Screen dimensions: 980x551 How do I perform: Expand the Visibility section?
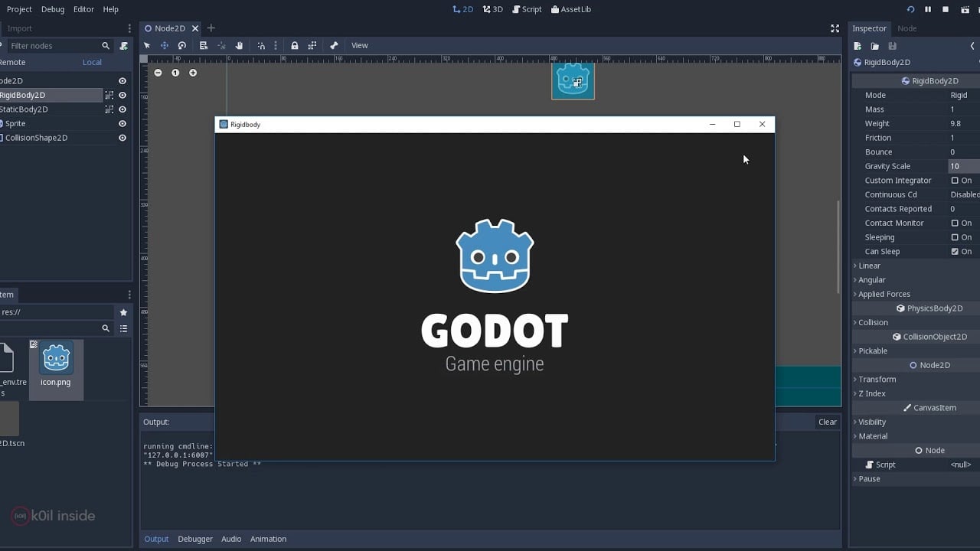(x=871, y=422)
